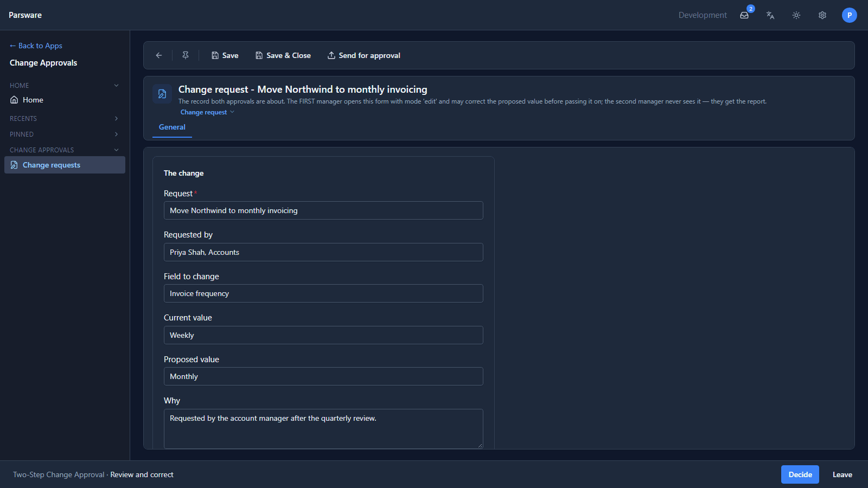Click into the Request input field
Image resolution: width=868 pixels, height=488 pixels.
point(323,210)
